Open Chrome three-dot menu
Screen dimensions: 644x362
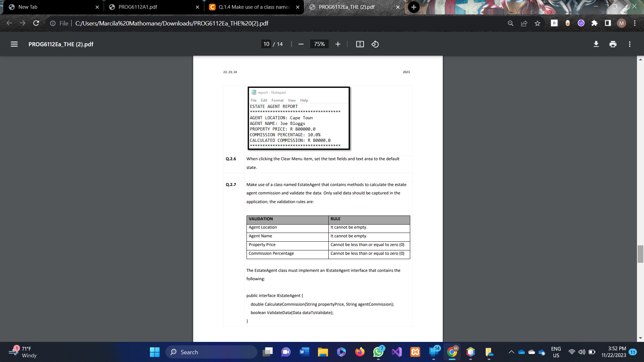(x=635, y=23)
